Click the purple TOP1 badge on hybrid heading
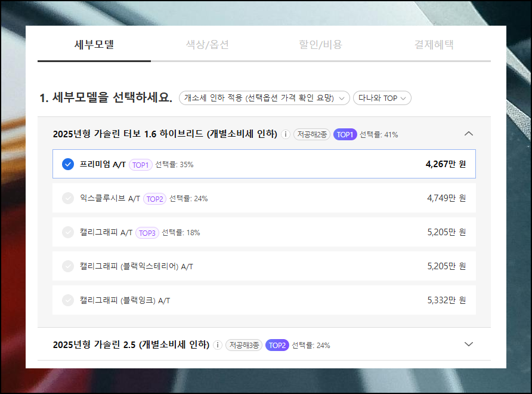 [x=345, y=134]
